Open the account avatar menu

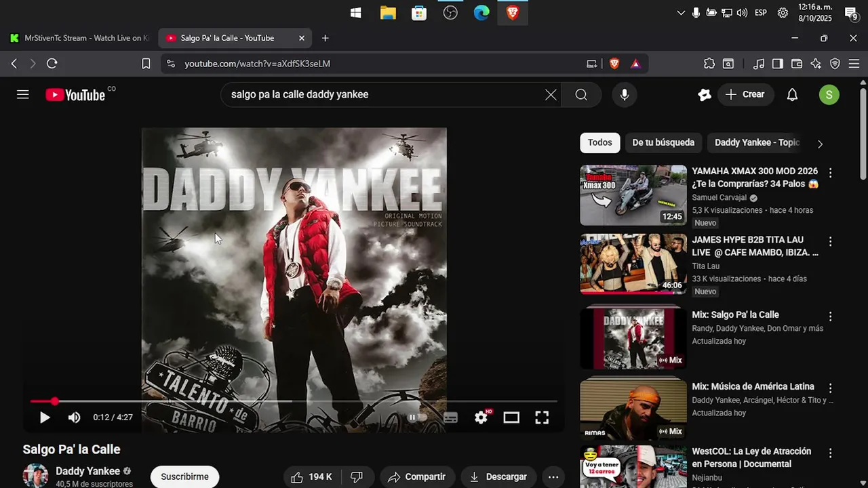pos(829,95)
